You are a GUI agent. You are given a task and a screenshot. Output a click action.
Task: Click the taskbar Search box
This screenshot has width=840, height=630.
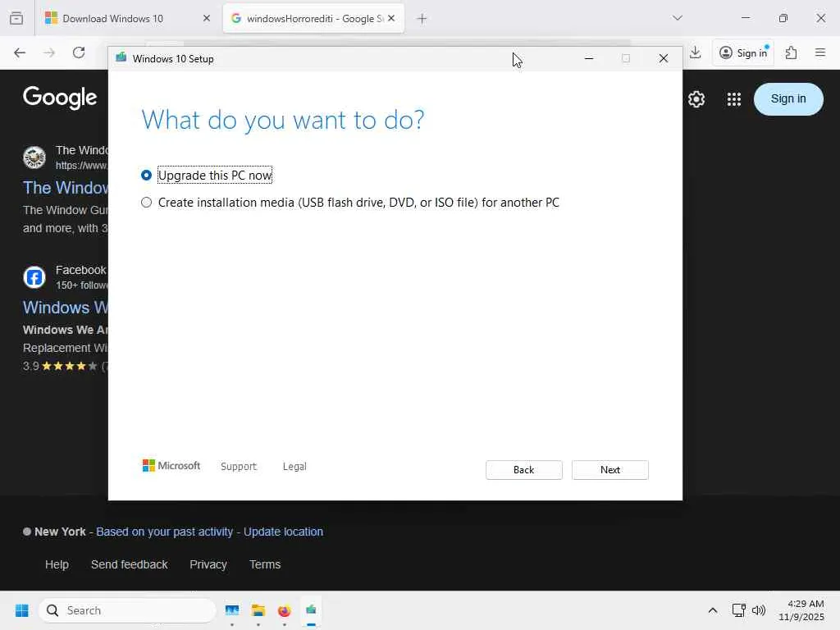(x=127, y=610)
